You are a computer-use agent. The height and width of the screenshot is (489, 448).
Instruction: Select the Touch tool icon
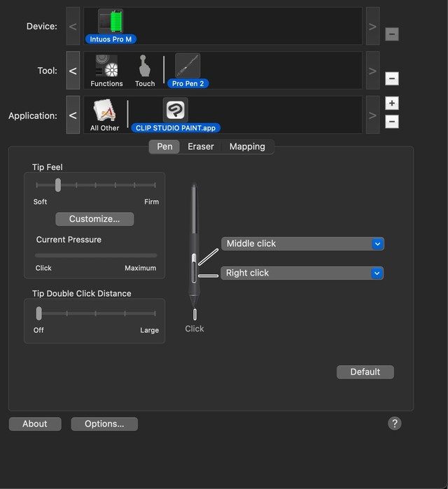144,66
